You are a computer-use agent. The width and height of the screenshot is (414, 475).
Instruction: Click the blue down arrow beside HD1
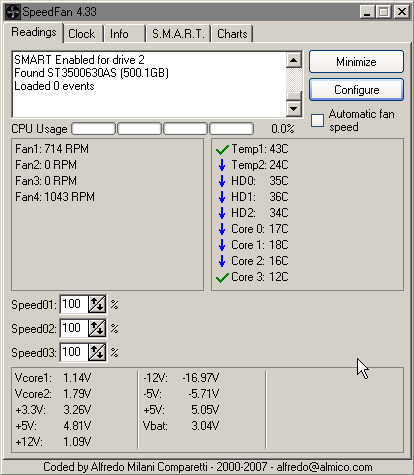222,197
